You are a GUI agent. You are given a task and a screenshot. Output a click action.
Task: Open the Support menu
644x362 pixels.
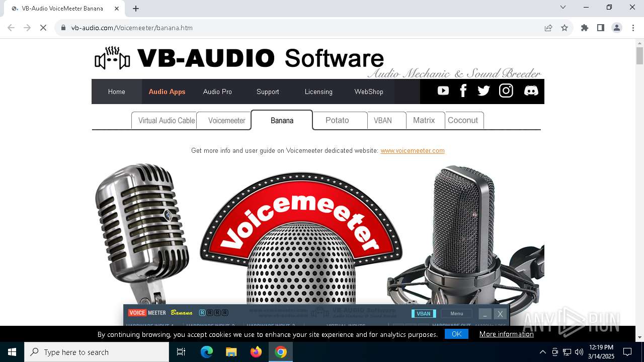(x=268, y=92)
